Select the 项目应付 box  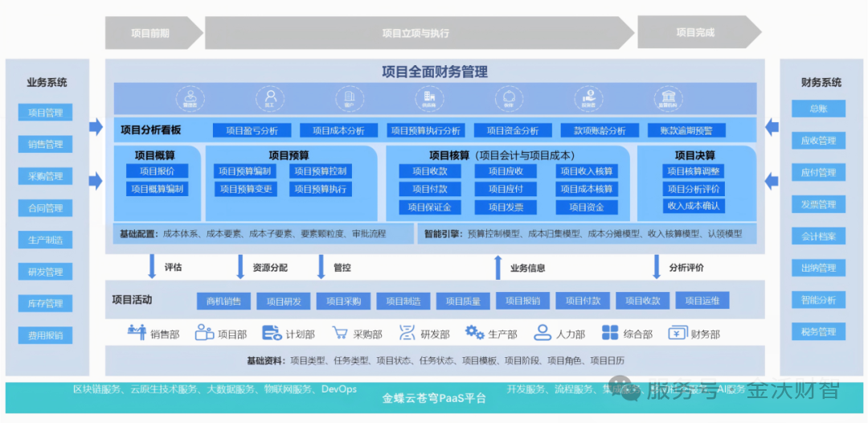pos(506,189)
